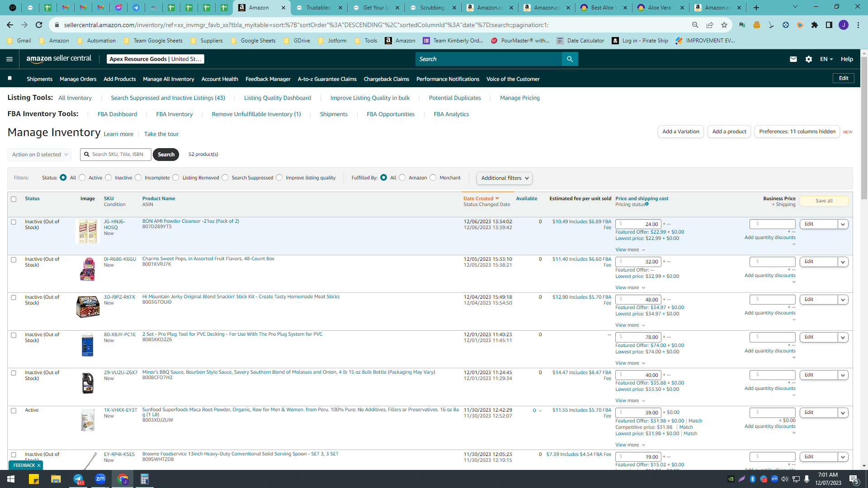Open the FBA Dashboard link
This screenshot has height=488, width=868.
pyautogui.click(x=118, y=114)
